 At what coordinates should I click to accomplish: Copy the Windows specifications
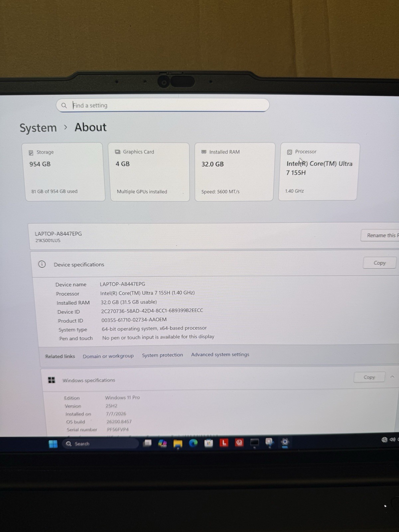[369, 377]
